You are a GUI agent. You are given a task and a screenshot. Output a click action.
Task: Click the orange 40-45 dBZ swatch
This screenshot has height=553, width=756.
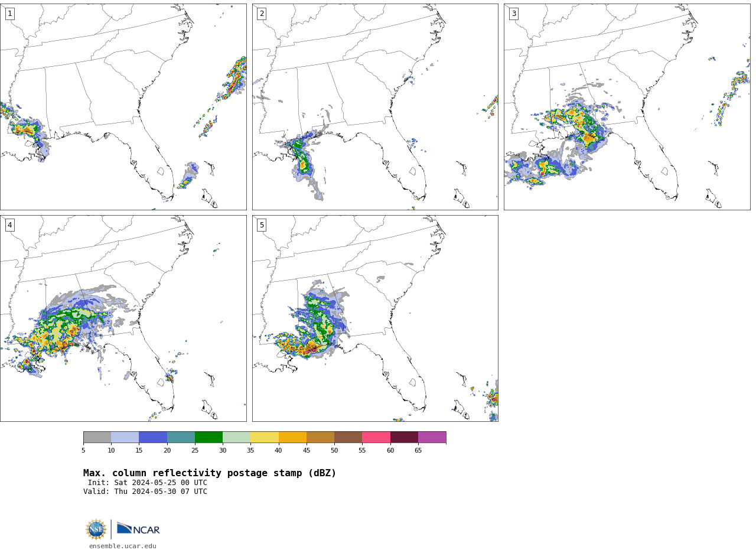click(x=292, y=437)
